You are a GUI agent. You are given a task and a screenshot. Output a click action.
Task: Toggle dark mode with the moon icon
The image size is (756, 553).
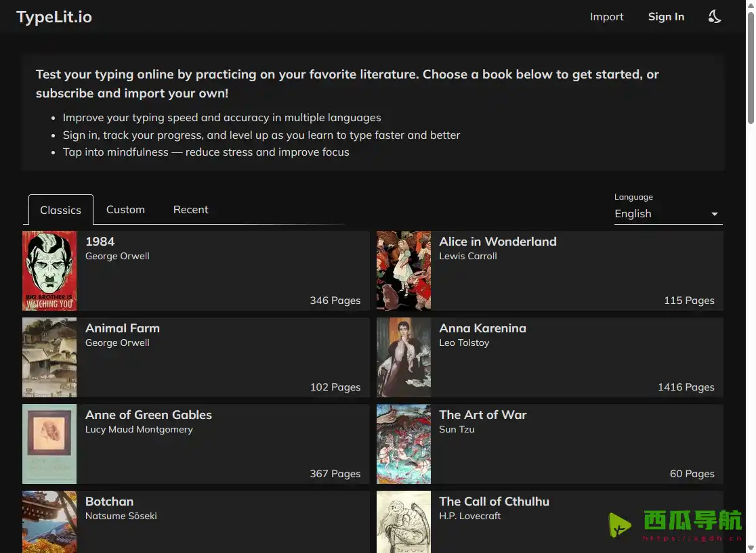point(715,17)
